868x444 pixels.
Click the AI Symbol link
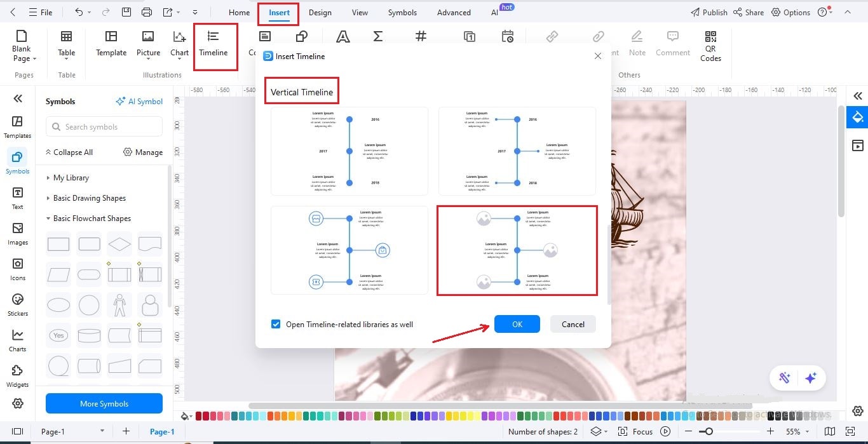(x=139, y=101)
